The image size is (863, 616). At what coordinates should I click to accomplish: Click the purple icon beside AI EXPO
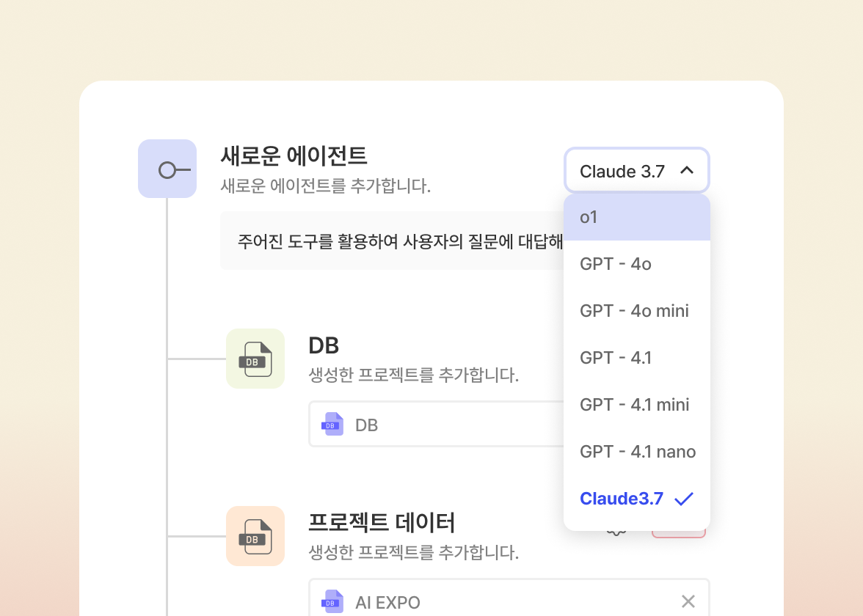pyautogui.click(x=332, y=601)
